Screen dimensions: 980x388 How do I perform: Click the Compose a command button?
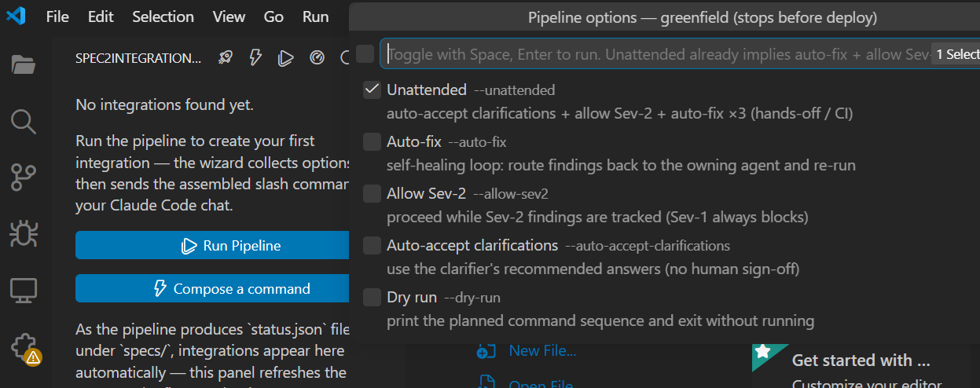[x=212, y=288]
